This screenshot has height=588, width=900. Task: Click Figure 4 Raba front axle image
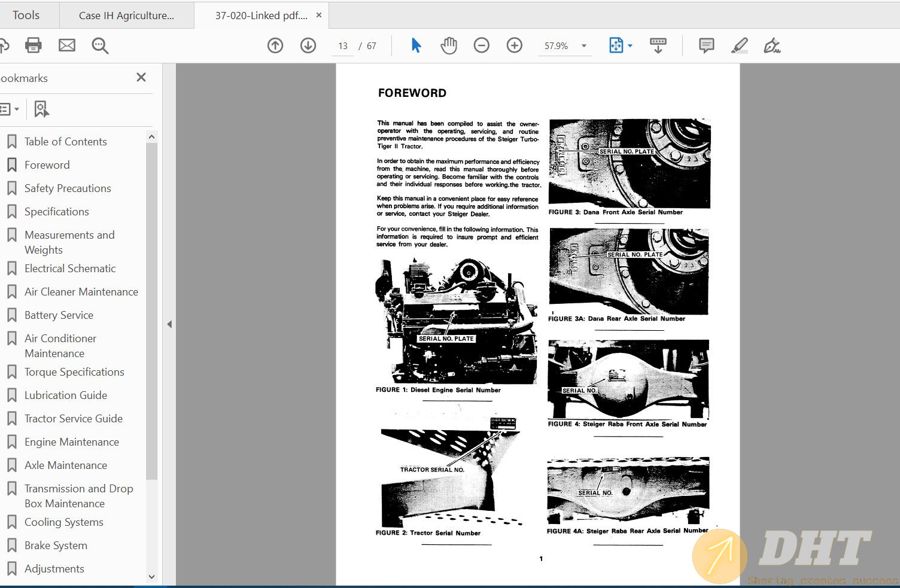(628, 379)
